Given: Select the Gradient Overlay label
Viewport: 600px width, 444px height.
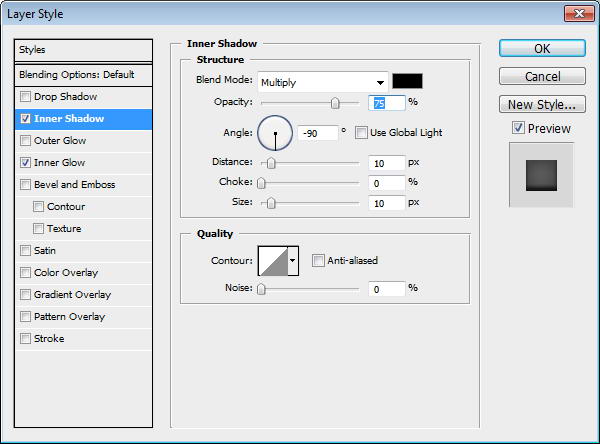Looking at the screenshot, I should coord(72,295).
